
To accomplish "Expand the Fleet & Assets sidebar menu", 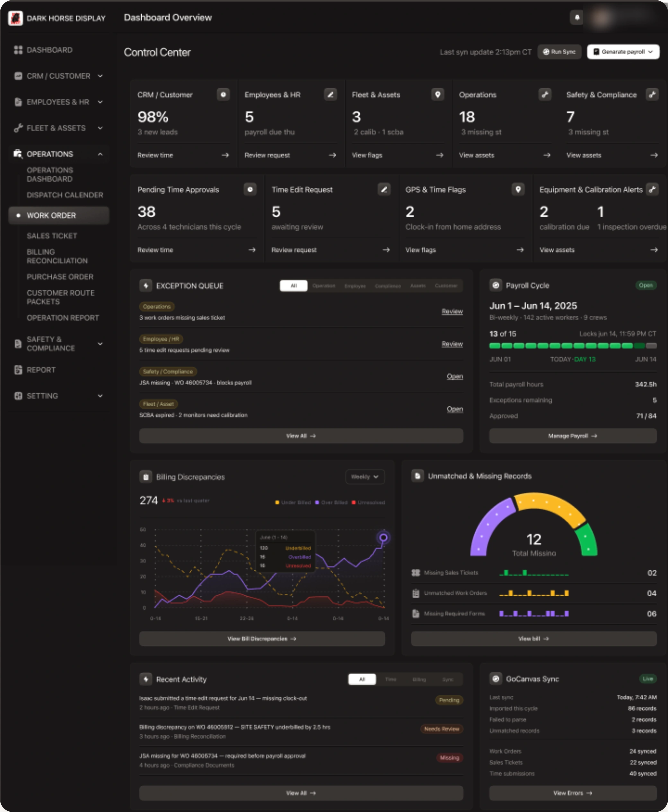I will [x=100, y=128].
